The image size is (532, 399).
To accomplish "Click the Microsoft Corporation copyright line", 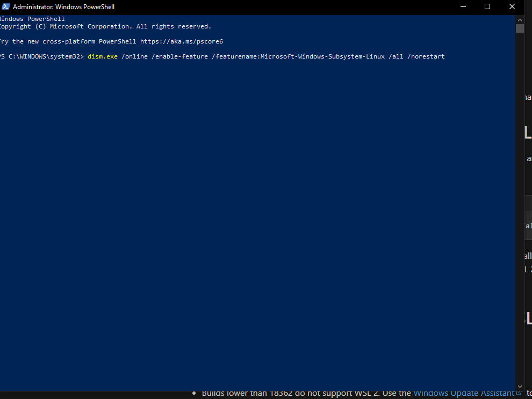I will [105, 26].
